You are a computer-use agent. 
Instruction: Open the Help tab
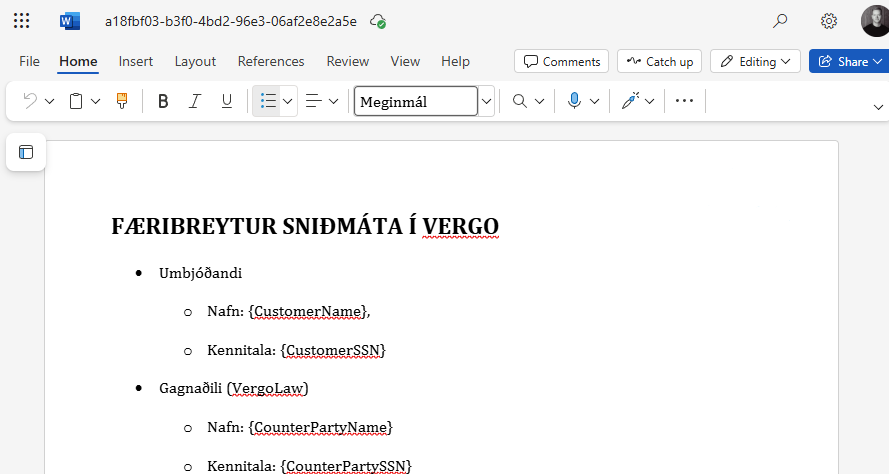(455, 61)
